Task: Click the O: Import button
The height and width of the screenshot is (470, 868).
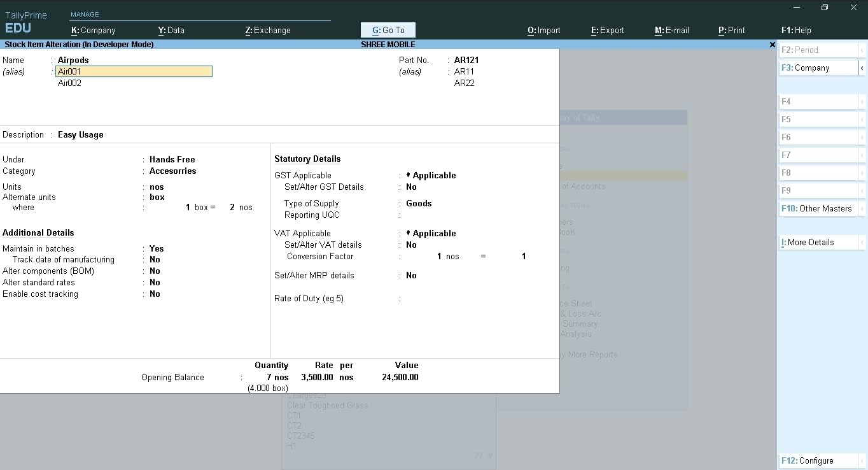Action: [x=543, y=30]
